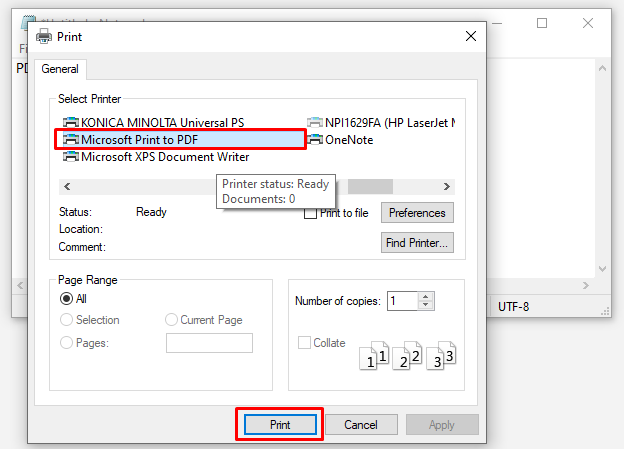
Task: Move printer list left with scrollbar arrow
Action: pyautogui.click(x=67, y=186)
